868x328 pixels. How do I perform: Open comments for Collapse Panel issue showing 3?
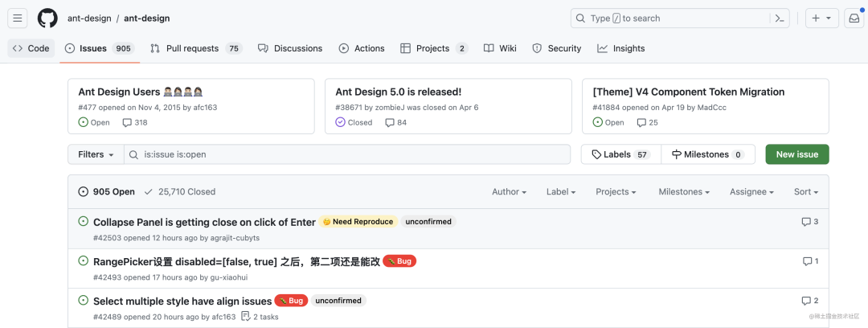(810, 222)
